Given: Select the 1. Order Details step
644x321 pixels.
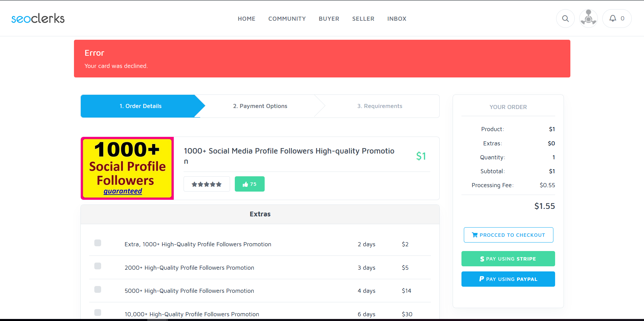Looking at the screenshot, I should [140, 106].
